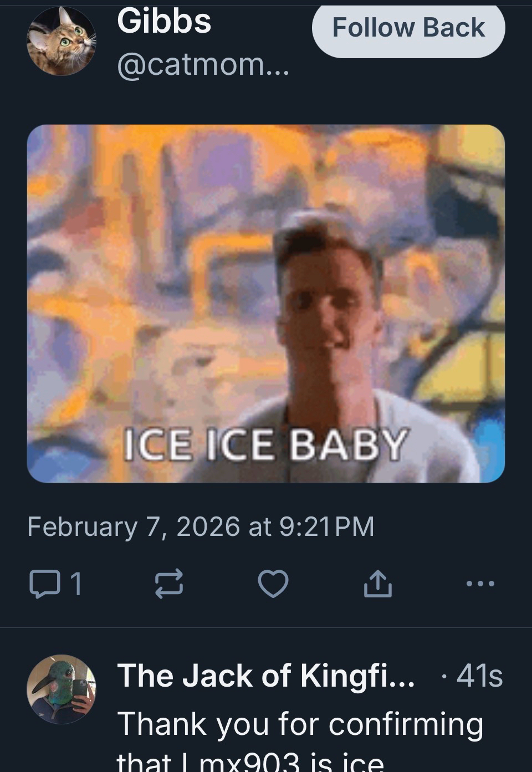The width and height of the screenshot is (532, 772).
Task: Open the reply starting "Thank you for confirming"
Action: 300,724
